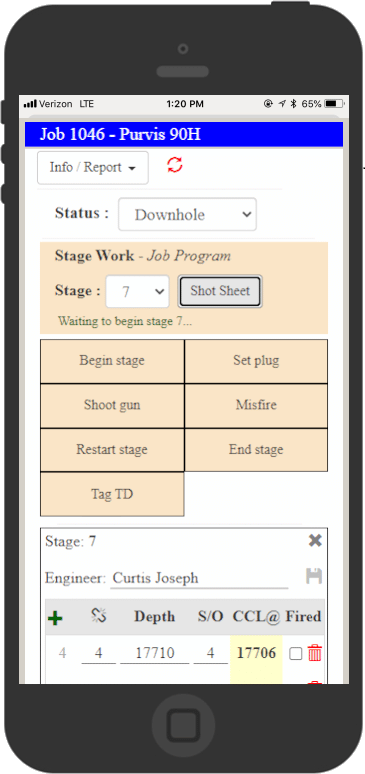Add a new shot row with green plus

click(55, 618)
